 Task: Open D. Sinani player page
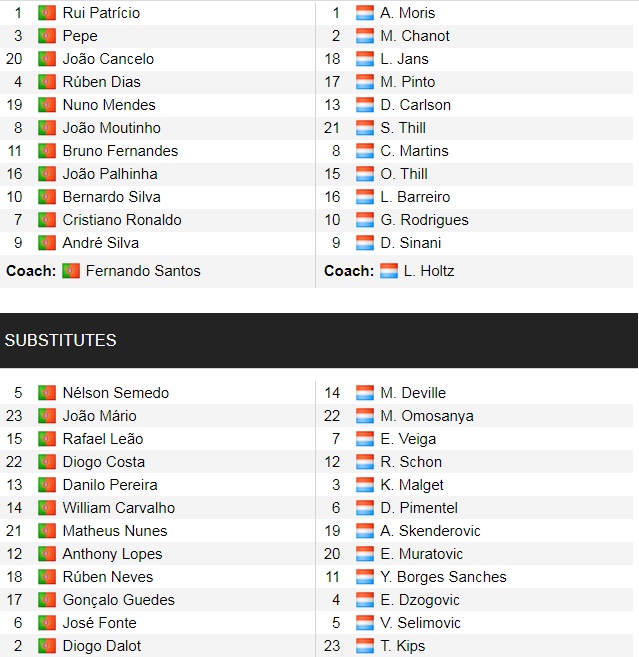pyautogui.click(x=411, y=243)
